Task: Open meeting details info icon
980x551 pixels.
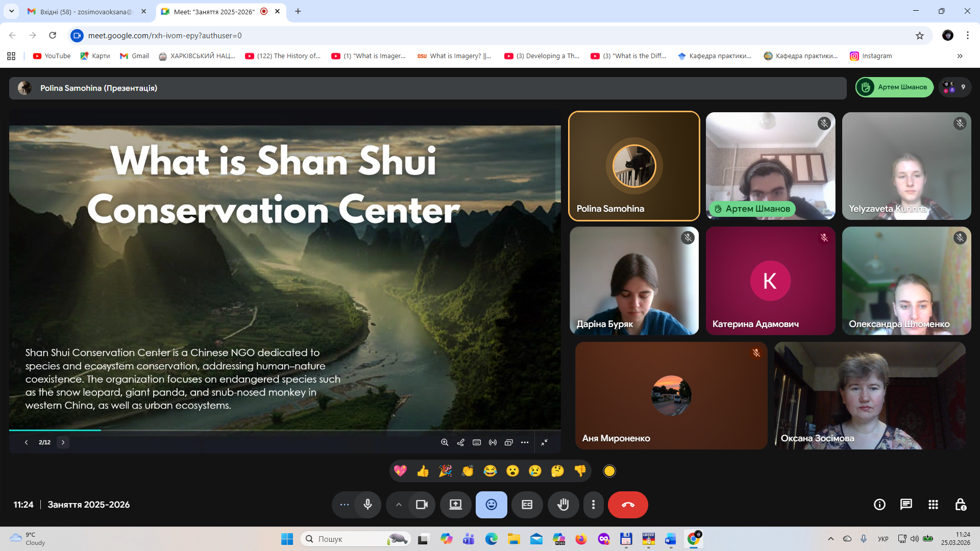Action: tap(879, 505)
